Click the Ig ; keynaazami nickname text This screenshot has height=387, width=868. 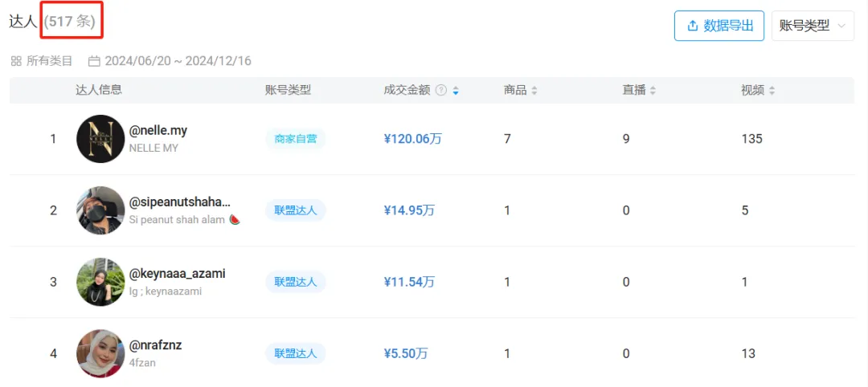pos(166,291)
